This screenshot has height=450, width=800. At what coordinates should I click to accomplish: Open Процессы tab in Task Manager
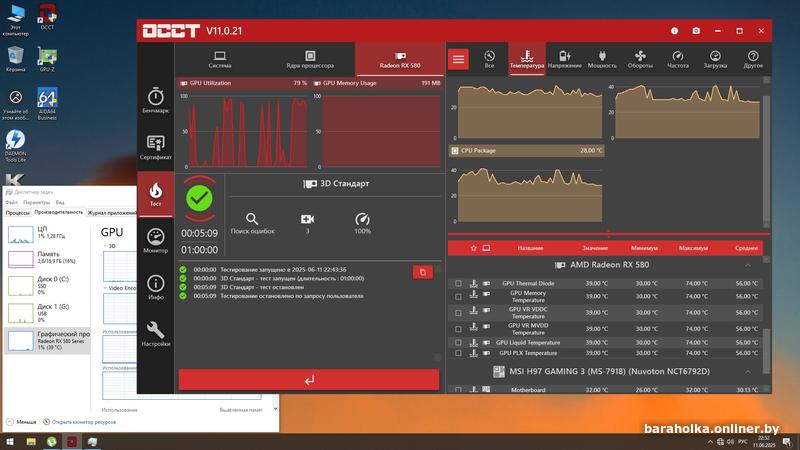pyautogui.click(x=18, y=213)
